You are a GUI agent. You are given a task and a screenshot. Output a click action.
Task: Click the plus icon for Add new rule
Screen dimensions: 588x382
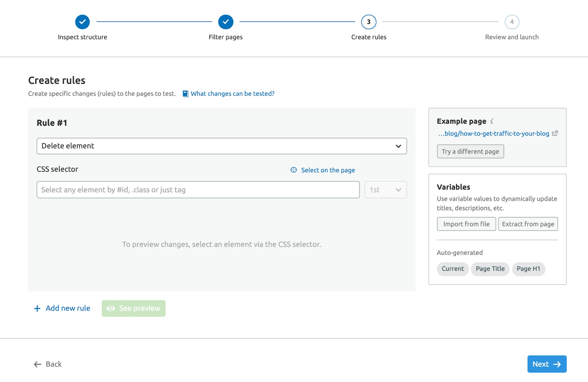(37, 308)
